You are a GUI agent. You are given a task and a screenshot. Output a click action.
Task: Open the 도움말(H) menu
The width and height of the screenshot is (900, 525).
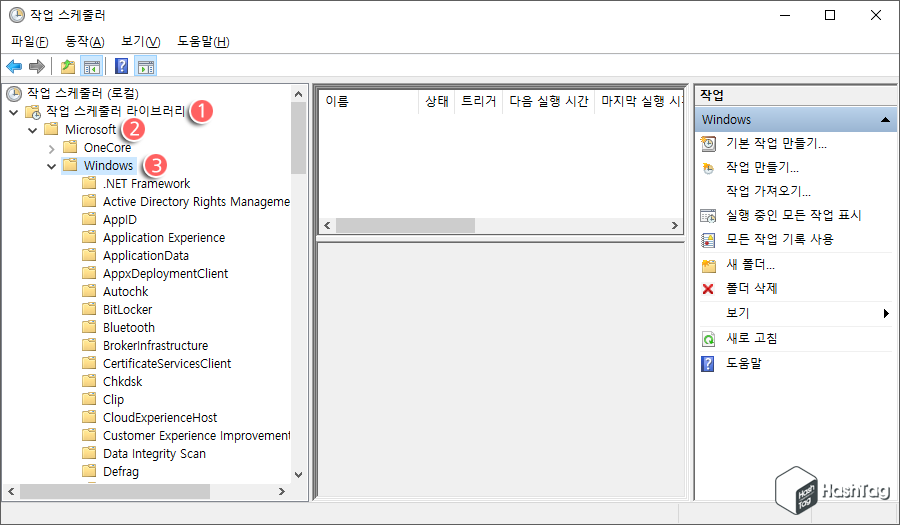[x=203, y=41]
